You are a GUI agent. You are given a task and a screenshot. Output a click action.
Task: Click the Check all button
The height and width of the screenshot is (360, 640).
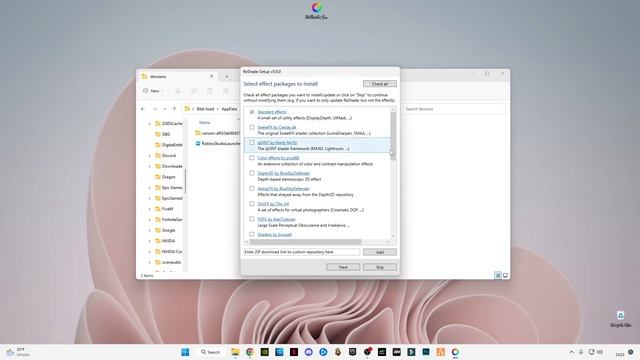point(380,84)
